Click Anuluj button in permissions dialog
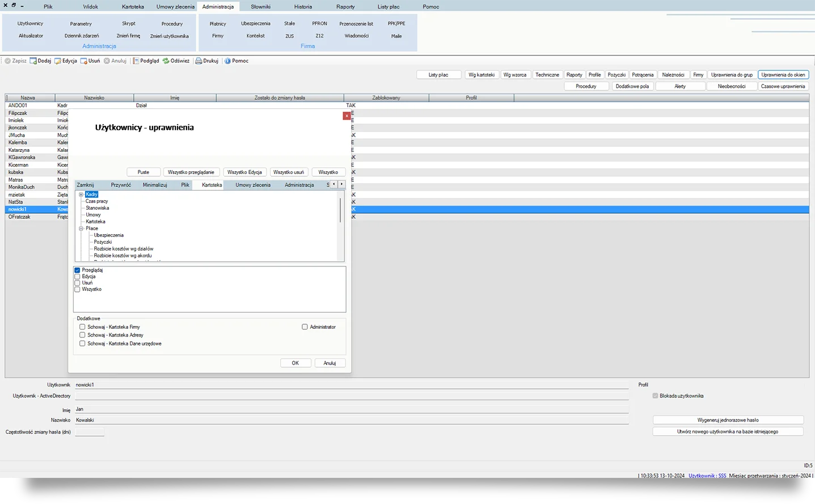 tap(330, 363)
